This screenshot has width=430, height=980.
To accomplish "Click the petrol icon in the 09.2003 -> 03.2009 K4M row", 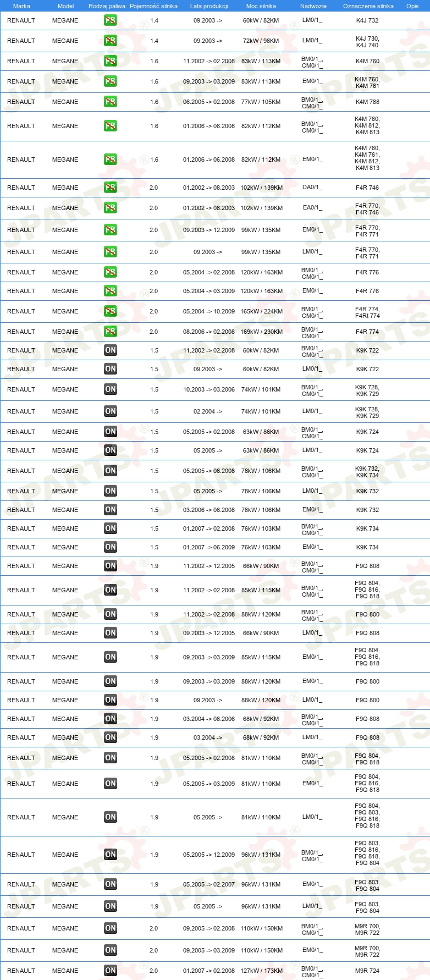I will click(x=111, y=81).
